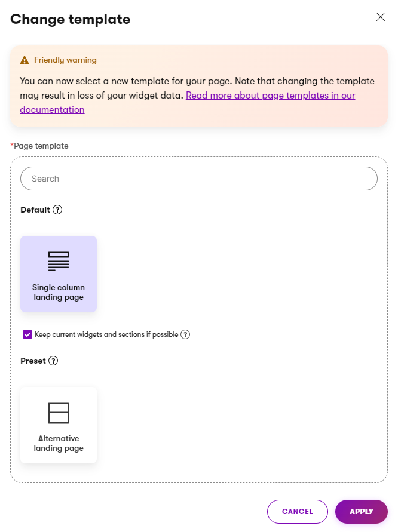Click the "Keep current widgets" label text
Viewport: 398px width, 532px height.
(x=106, y=334)
